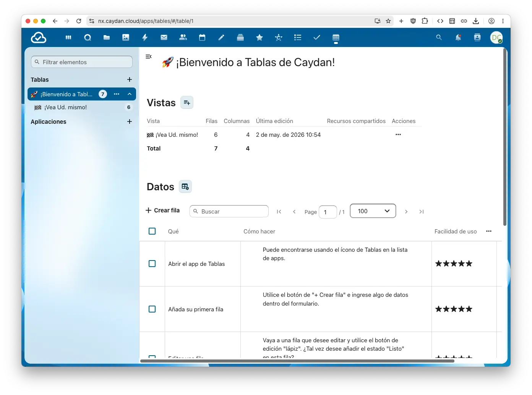Click the star rating for Añada su primera fila

click(x=454, y=309)
